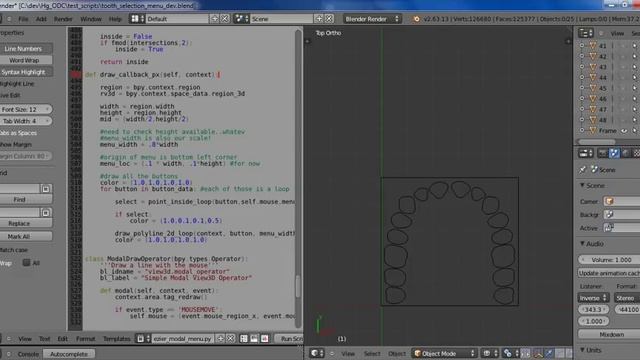Paste clipboard into Find field icon

(46, 189)
